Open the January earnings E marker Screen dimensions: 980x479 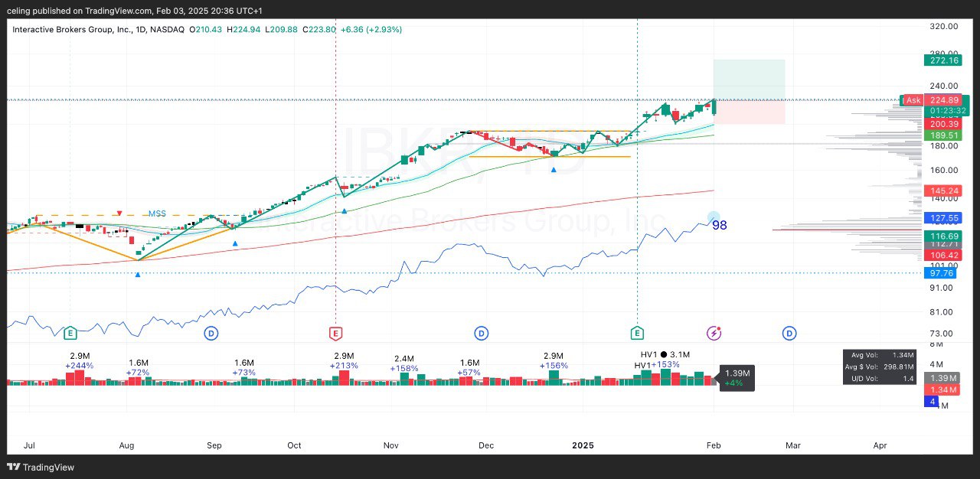(637, 333)
